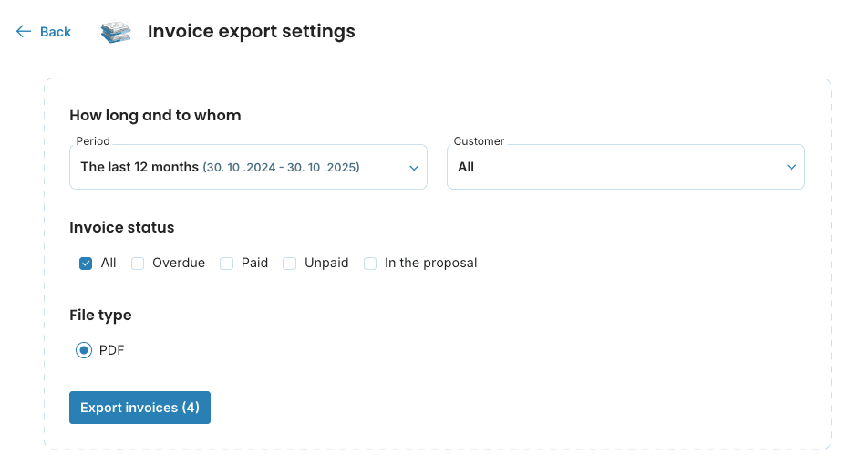Enable the Overdue status checkbox
Image resolution: width=868 pixels, height=476 pixels.
point(139,264)
